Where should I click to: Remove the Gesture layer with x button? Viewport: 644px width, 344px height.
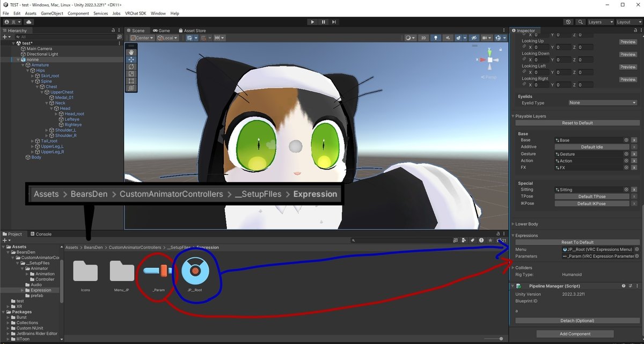[634, 154]
